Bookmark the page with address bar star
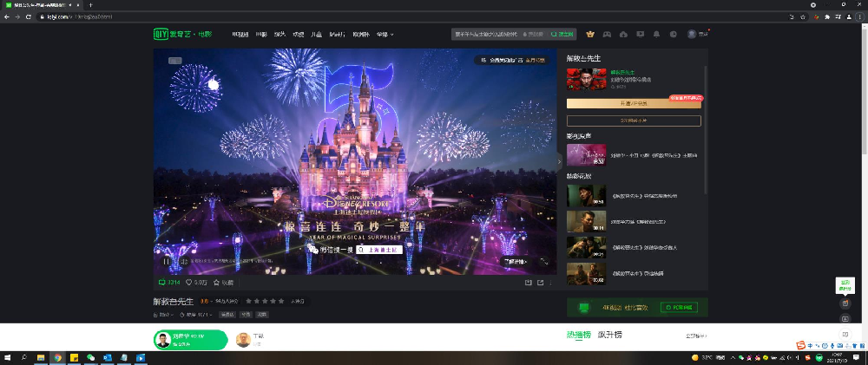The height and width of the screenshot is (365, 868). coord(803,17)
